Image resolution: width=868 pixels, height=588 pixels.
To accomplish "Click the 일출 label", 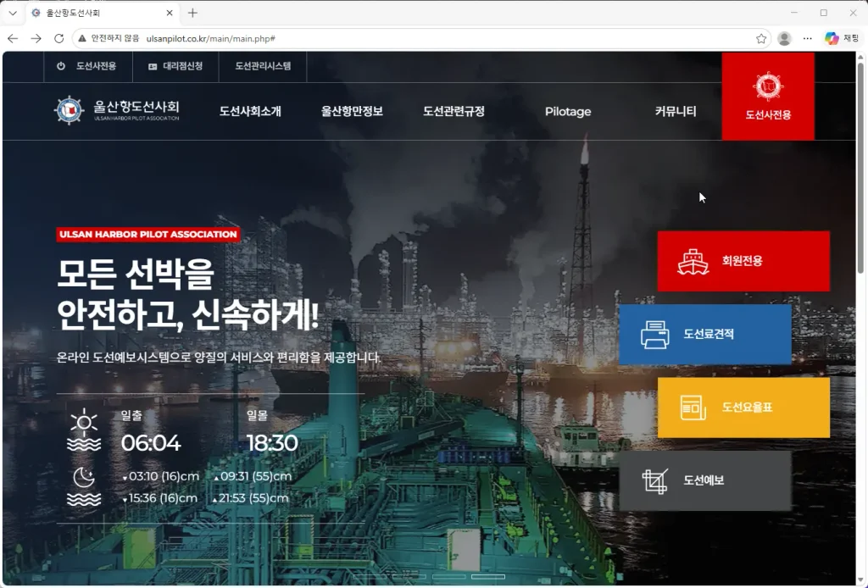I will coord(131,415).
